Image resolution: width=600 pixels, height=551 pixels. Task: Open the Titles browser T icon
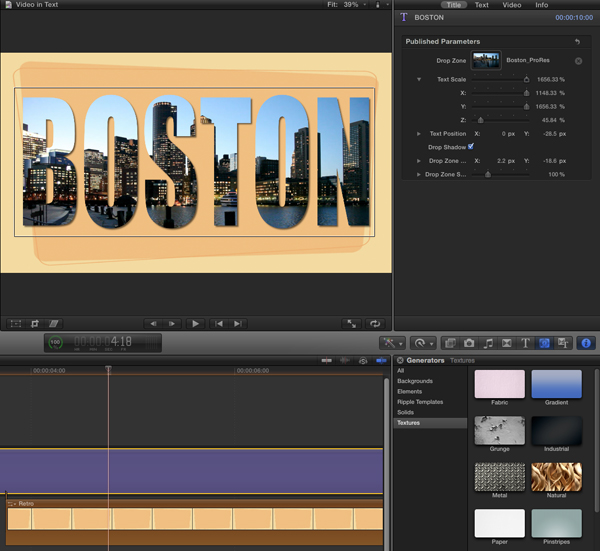(525, 343)
